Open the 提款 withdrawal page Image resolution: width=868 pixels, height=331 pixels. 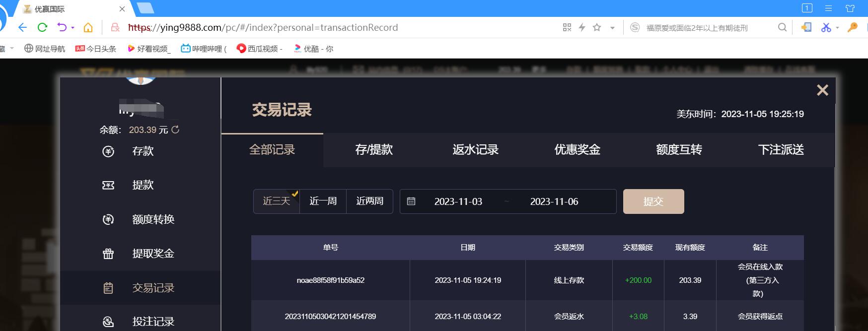pos(143,185)
